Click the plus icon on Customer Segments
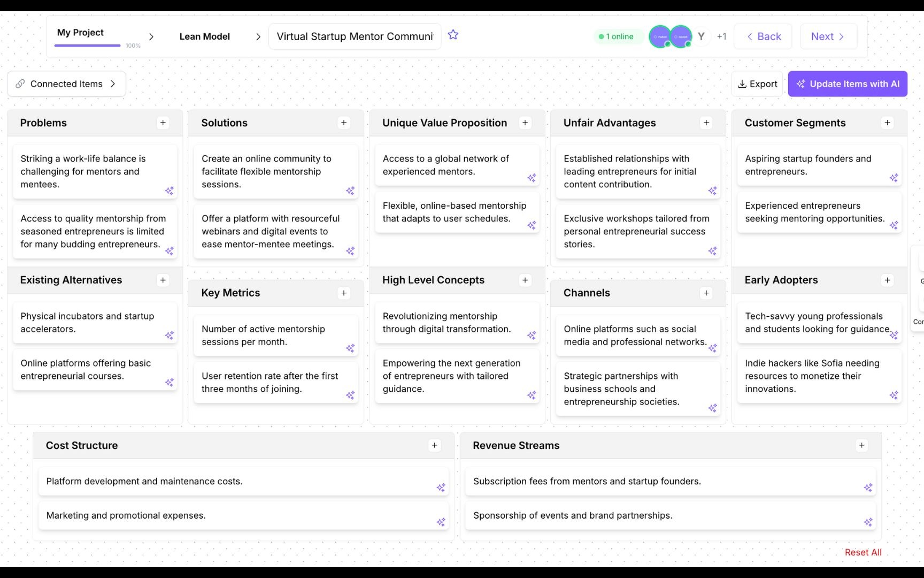This screenshot has height=578, width=924. [x=888, y=123]
